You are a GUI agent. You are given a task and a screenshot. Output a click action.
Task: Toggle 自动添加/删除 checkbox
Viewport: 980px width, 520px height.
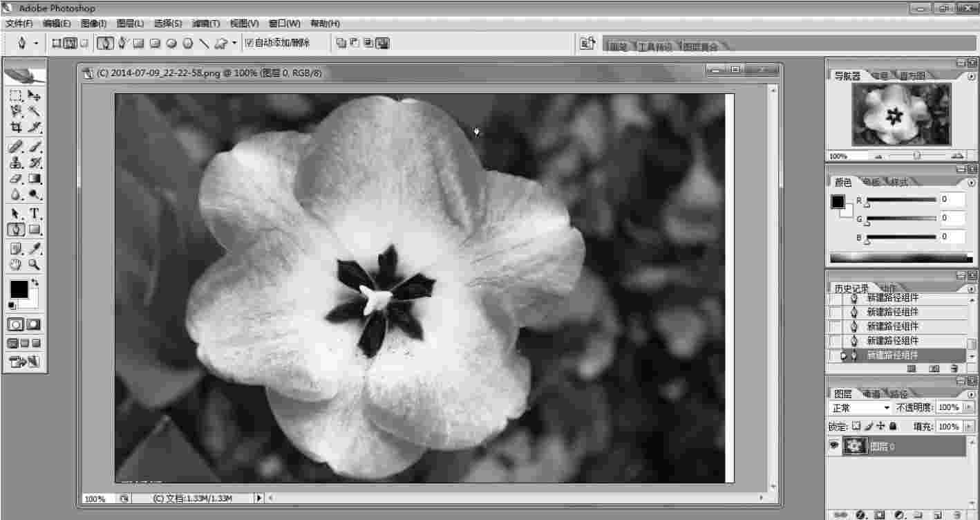tap(249, 43)
